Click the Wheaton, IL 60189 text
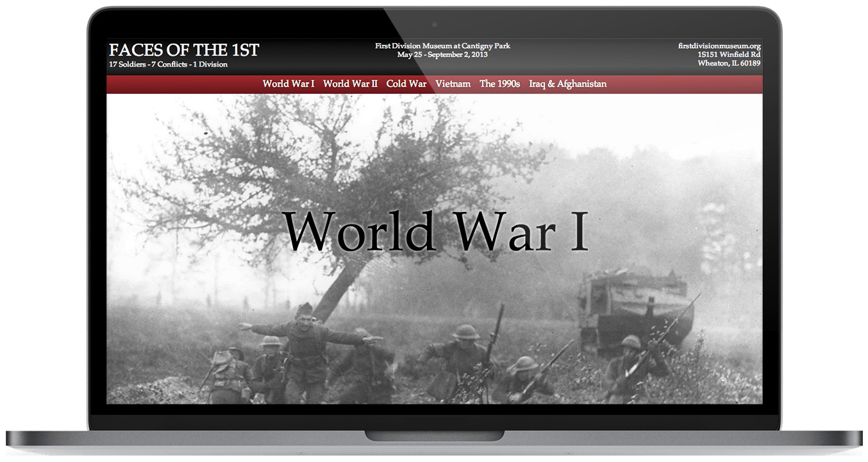This screenshot has width=868, height=462. pyautogui.click(x=729, y=64)
